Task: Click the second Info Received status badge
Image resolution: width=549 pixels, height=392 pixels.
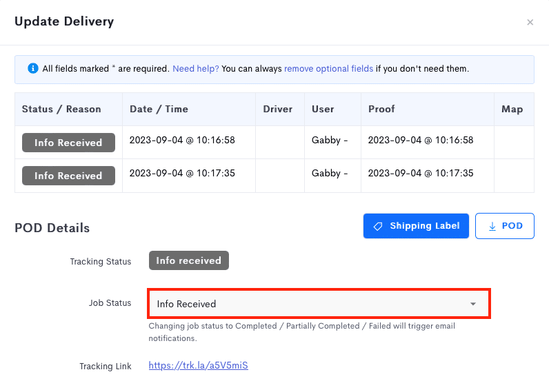Action: pyautogui.click(x=68, y=176)
